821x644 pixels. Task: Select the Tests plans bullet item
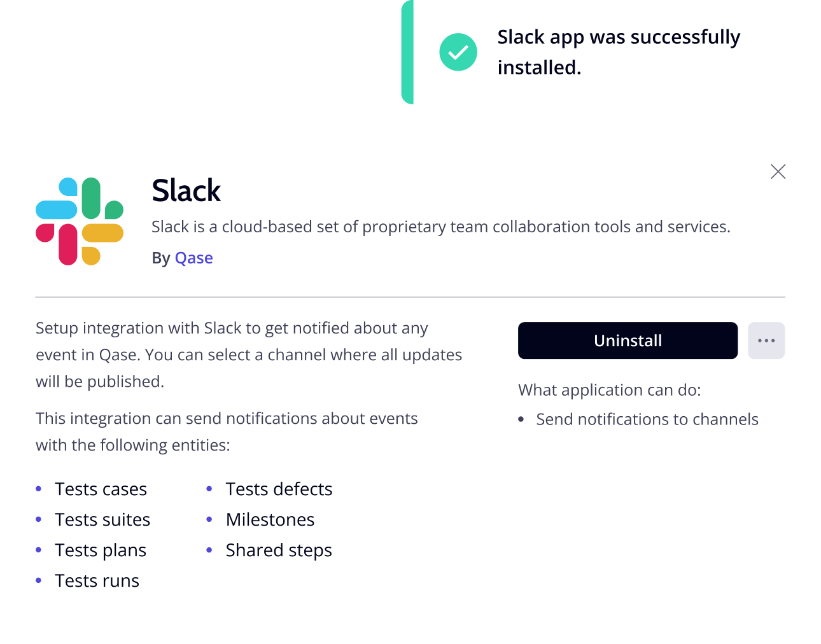pos(100,550)
